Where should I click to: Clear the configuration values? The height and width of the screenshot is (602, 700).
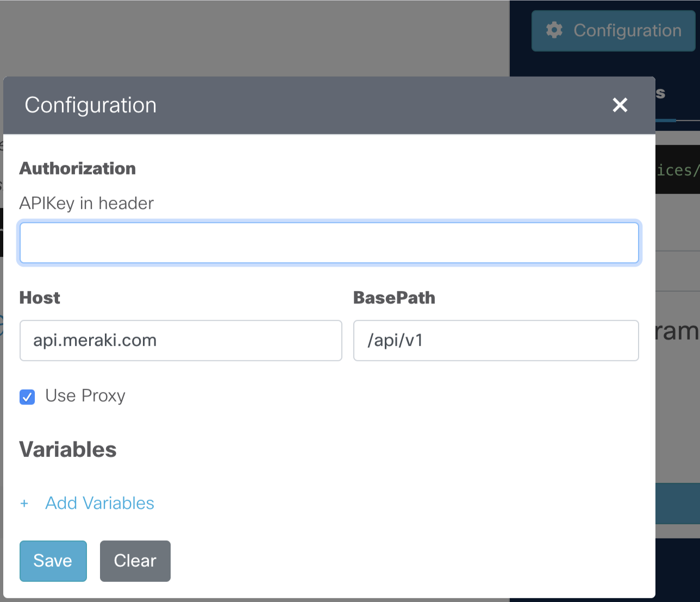tap(135, 561)
